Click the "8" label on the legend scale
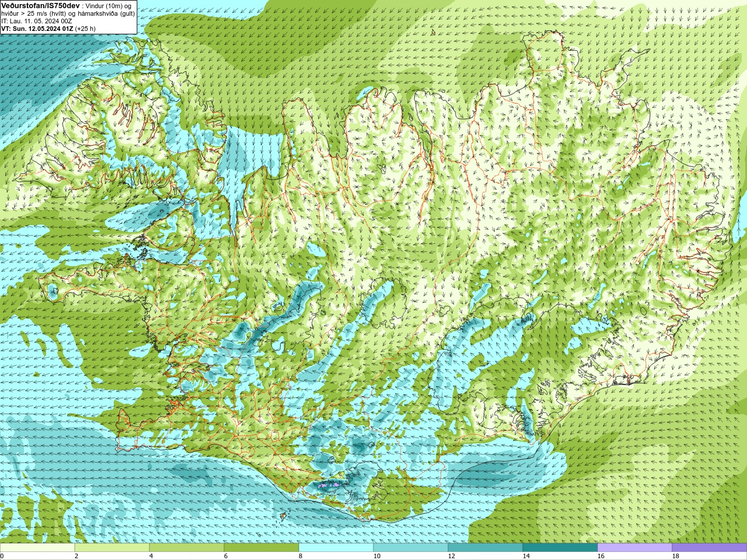The width and height of the screenshot is (747, 560). [x=301, y=556]
